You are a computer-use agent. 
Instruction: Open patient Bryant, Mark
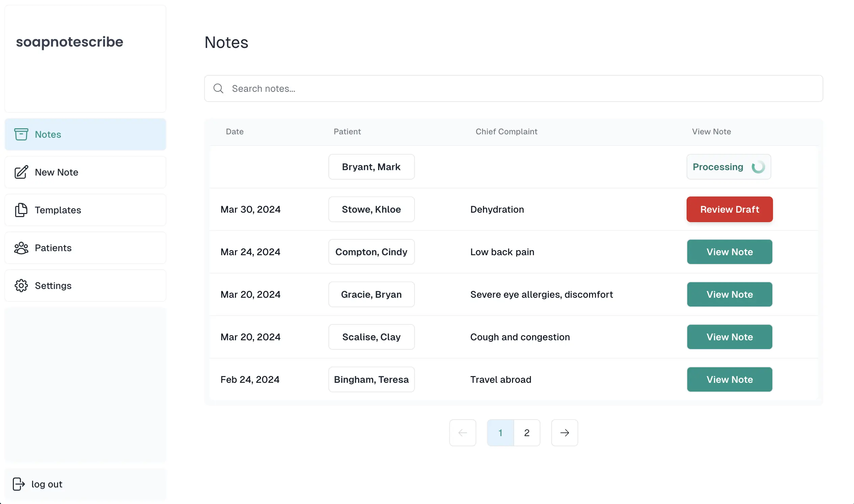click(371, 167)
